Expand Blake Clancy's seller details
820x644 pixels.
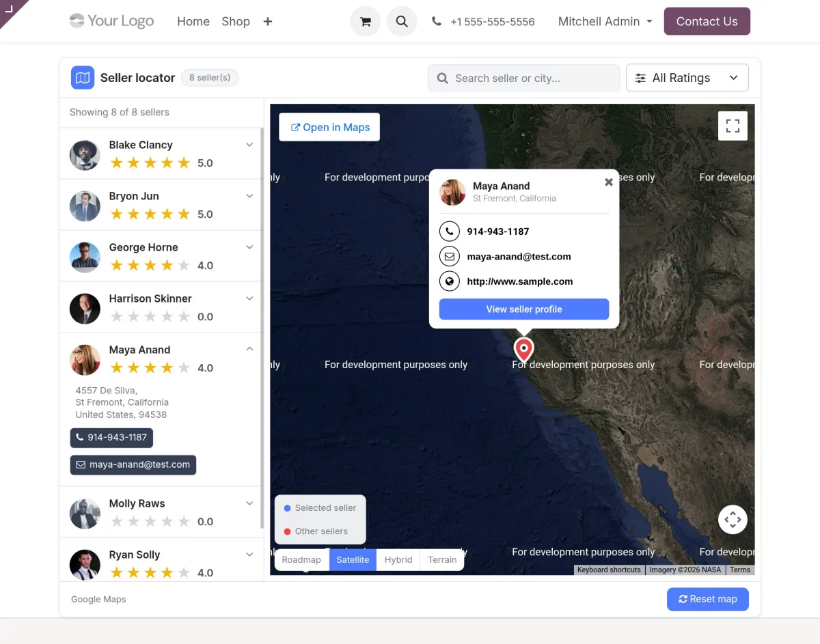point(249,145)
